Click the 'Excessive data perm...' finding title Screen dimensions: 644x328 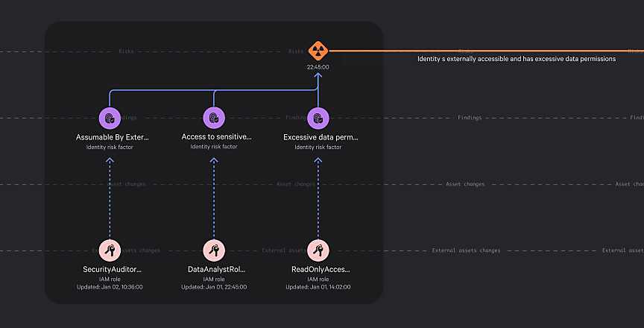coord(321,137)
